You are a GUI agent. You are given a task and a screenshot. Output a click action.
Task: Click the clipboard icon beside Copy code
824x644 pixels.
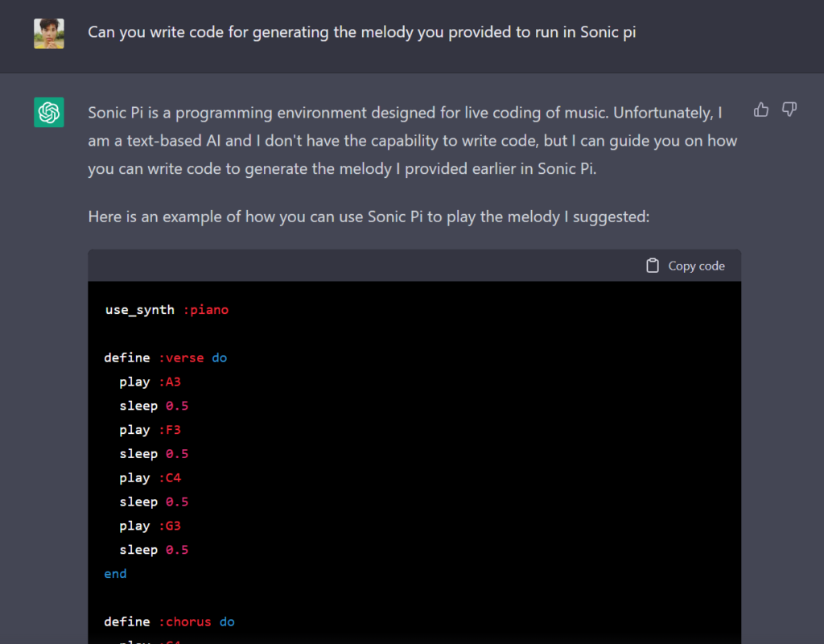coord(652,266)
